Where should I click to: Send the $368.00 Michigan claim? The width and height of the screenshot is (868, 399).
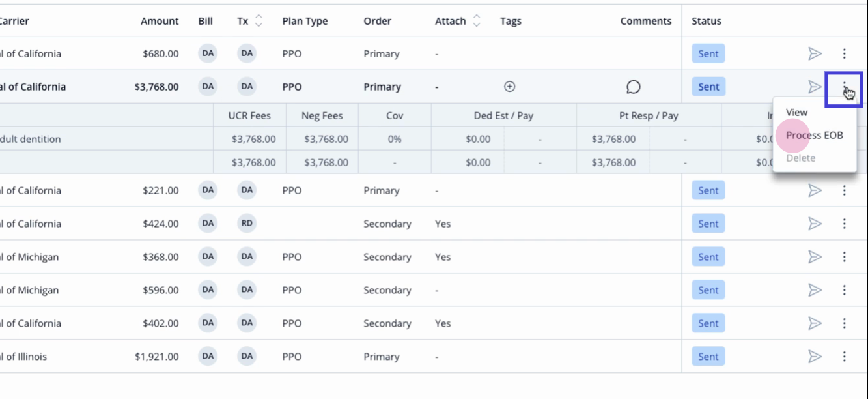click(x=815, y=257)
